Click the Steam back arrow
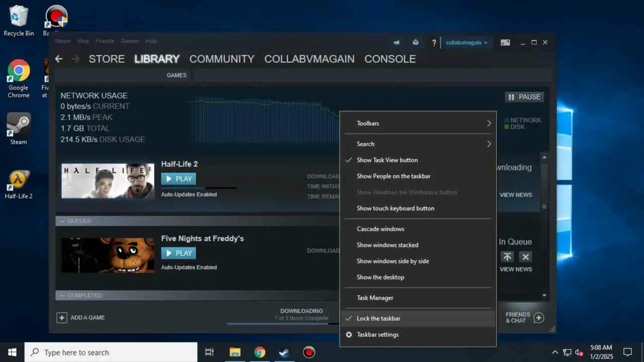Screen dimensions: 644x362 [59, 59]
